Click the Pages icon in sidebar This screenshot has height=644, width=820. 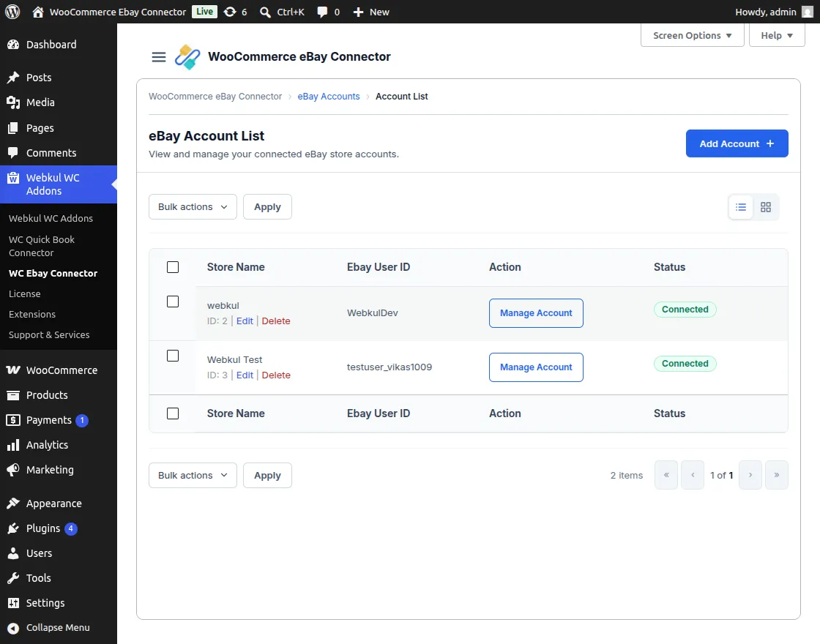13,127
